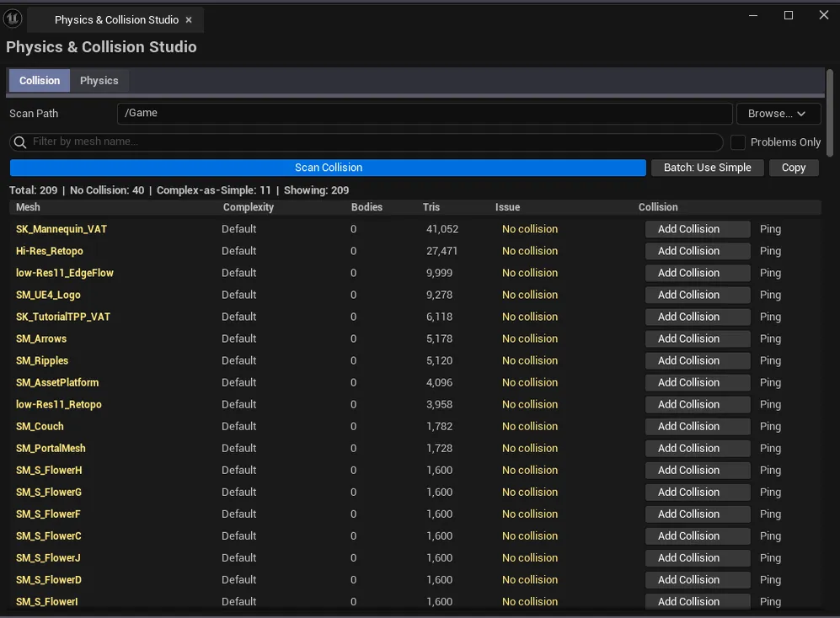Ping the SM_Couch mesh
This screenshot has width=840, height=618.
coord(770,427)
